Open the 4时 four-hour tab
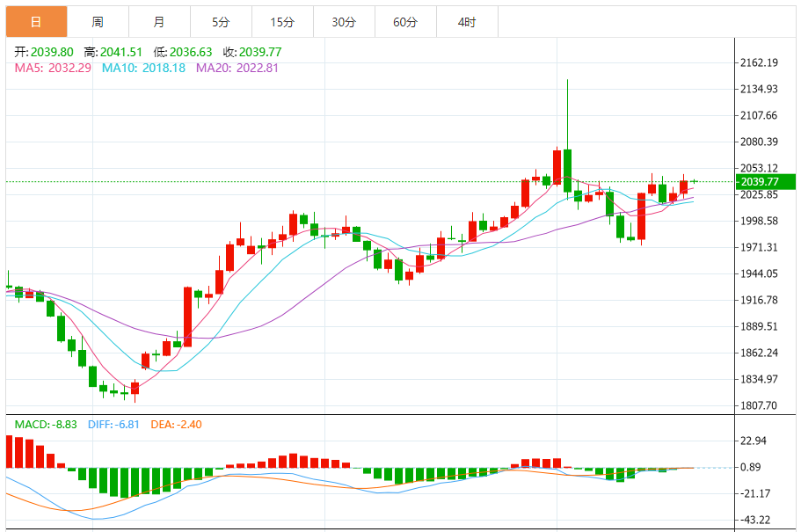This screenshot has height=532, width=801. (467, 22)
